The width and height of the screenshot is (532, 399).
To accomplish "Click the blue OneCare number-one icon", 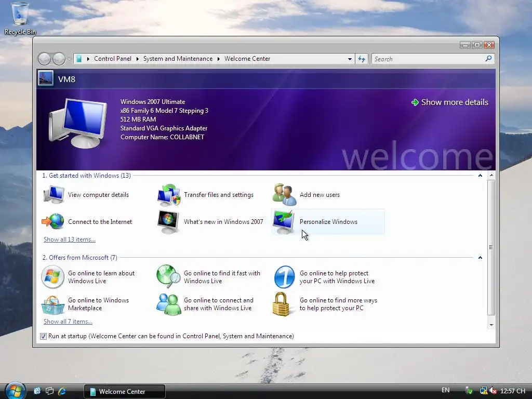I will (x=284, y=277).
